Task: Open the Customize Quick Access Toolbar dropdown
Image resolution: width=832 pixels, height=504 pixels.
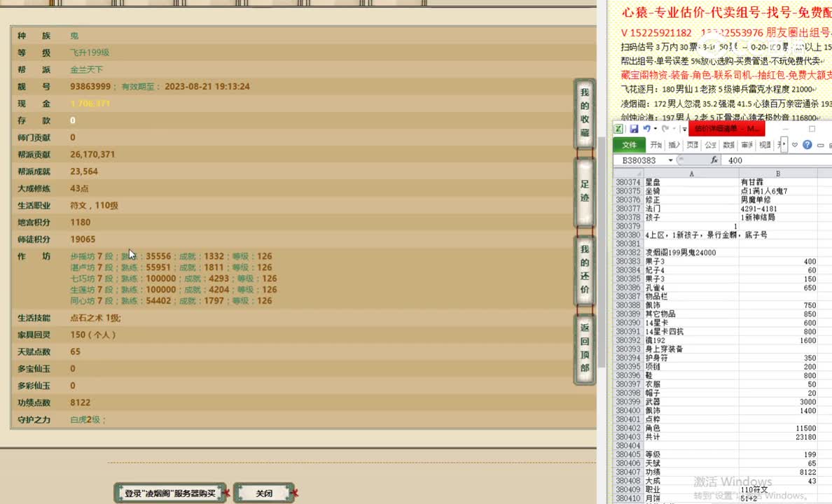Action: 684,129
